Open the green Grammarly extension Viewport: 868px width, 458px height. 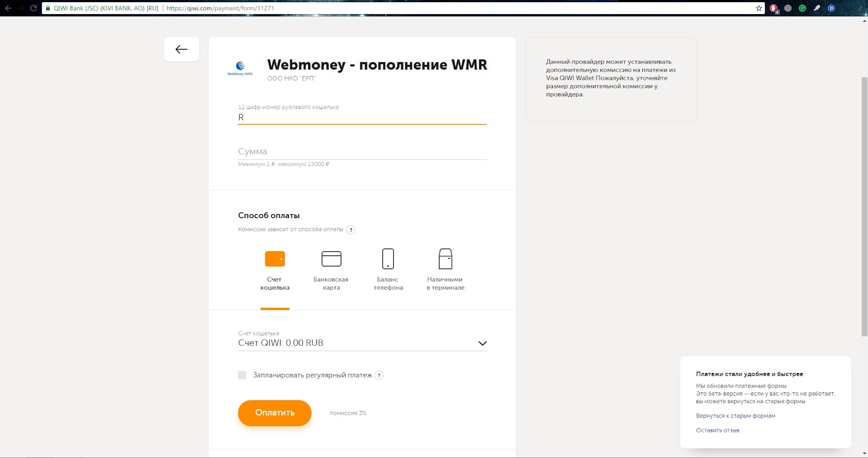802,8
